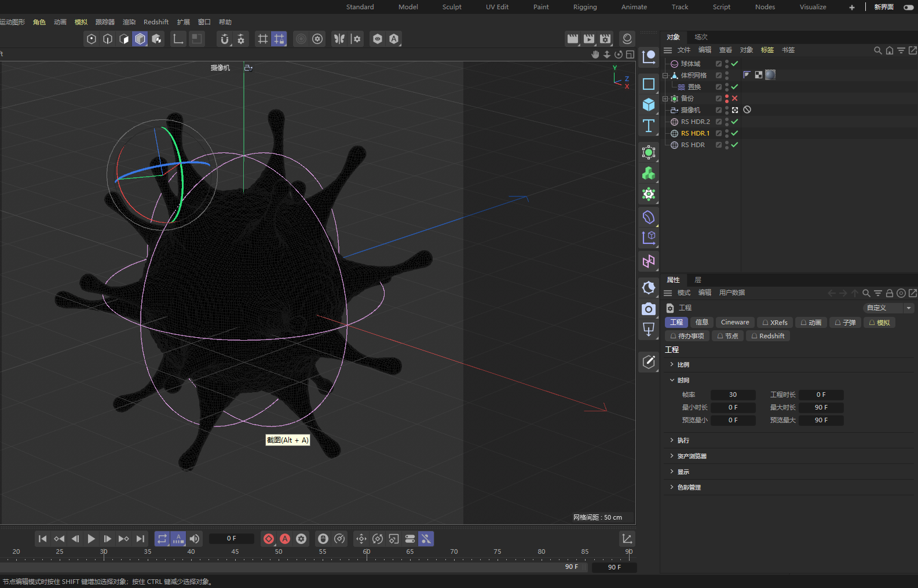Click the 子弹 button
The width and height of the screenshot is (918, 588).
(x=845, y=323)
